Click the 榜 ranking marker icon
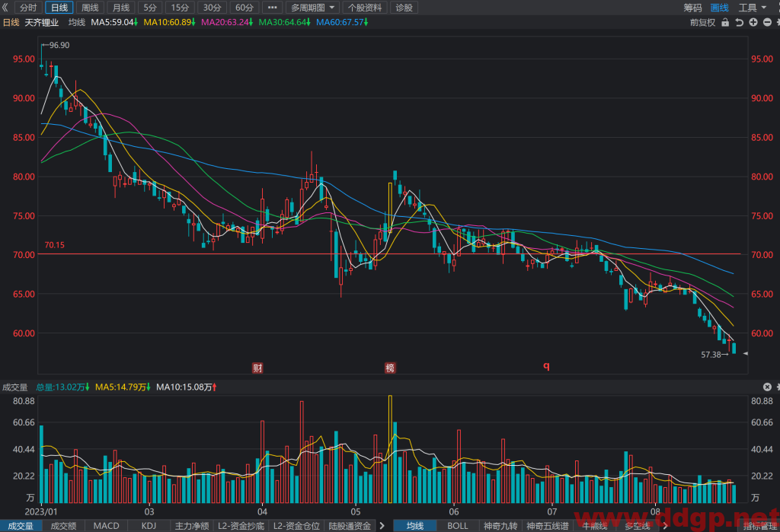Viewport: 780px width, 532px height. point(390,368)
